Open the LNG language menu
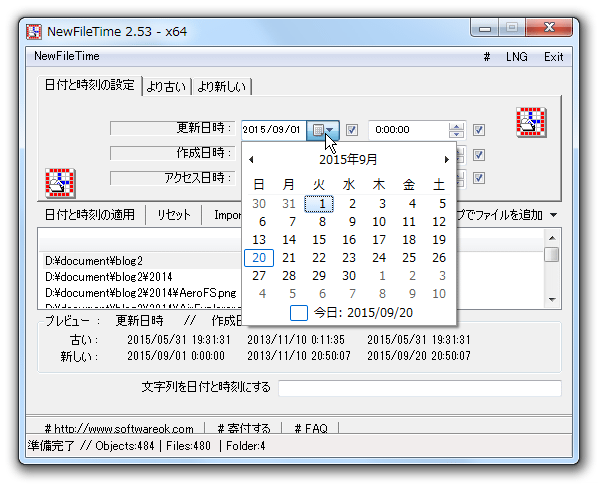 516,57
